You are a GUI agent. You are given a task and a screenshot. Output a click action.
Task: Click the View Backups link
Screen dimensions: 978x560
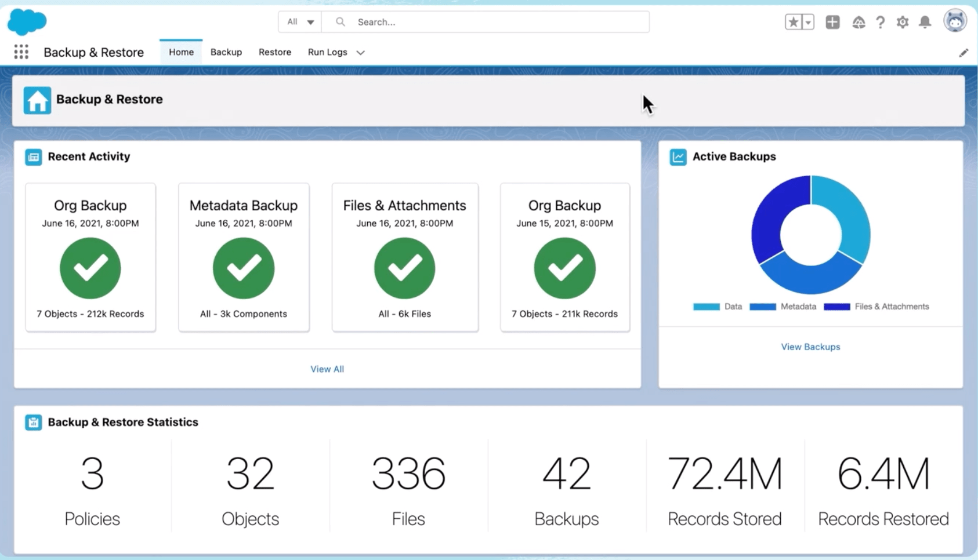click(x=810, y=347)
